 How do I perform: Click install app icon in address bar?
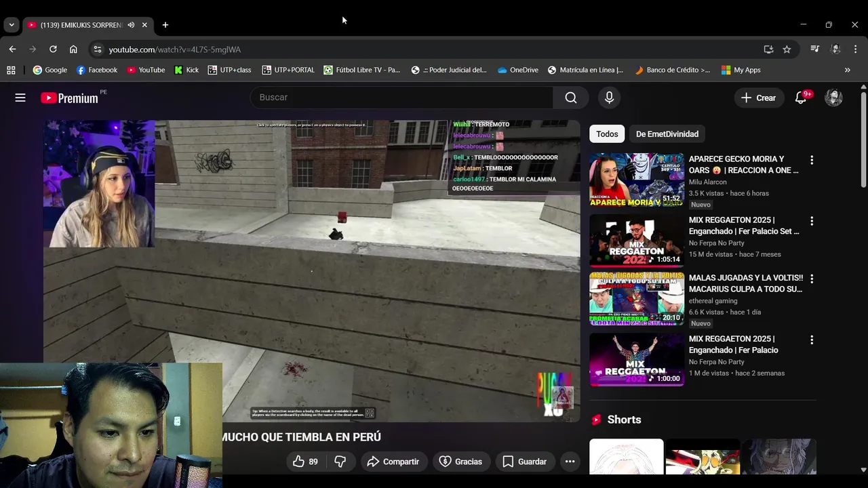[768, 49]
